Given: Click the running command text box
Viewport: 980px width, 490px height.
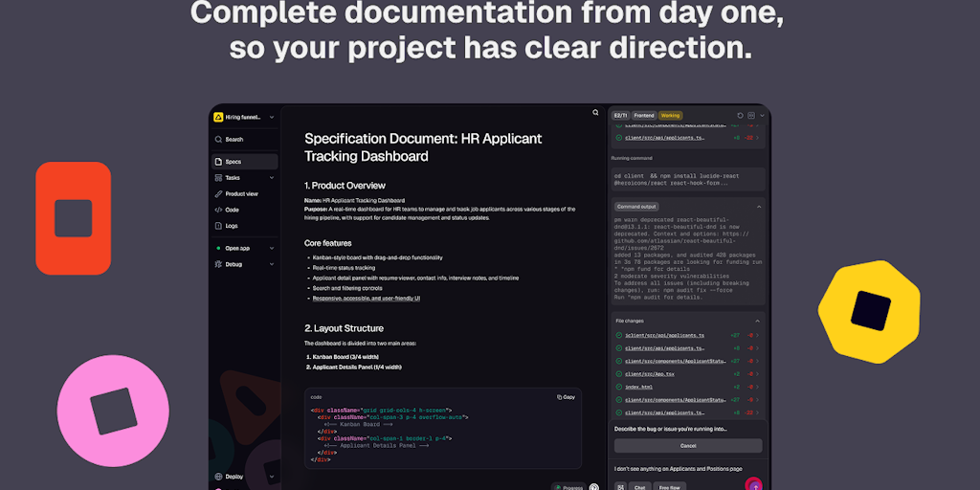Looking at the screenshot, I should pyautogui.click(x=687, y=179).
